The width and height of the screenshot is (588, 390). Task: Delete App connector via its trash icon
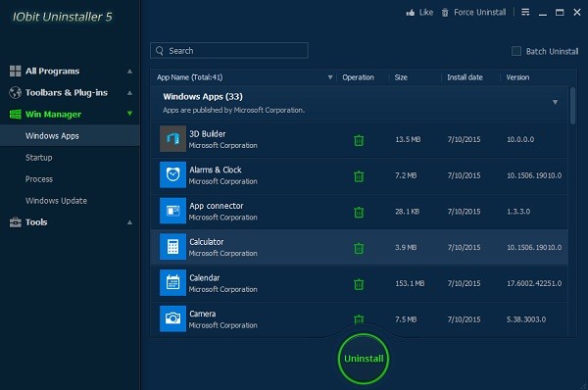pos(359,213)
